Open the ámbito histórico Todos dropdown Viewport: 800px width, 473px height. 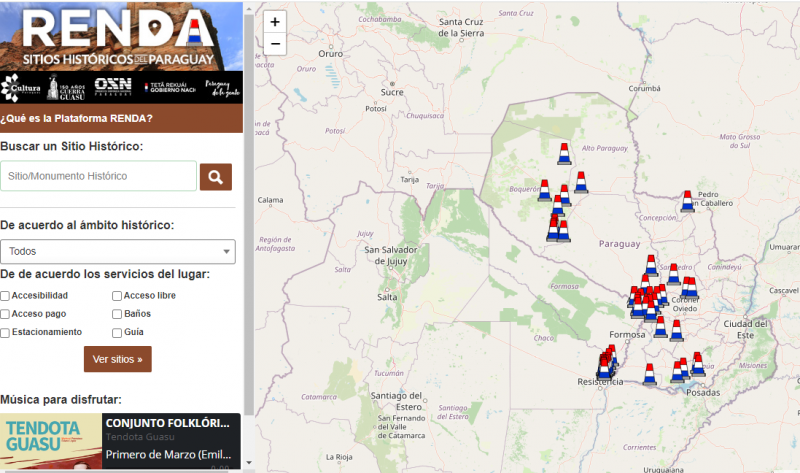[x=118, y=252]
